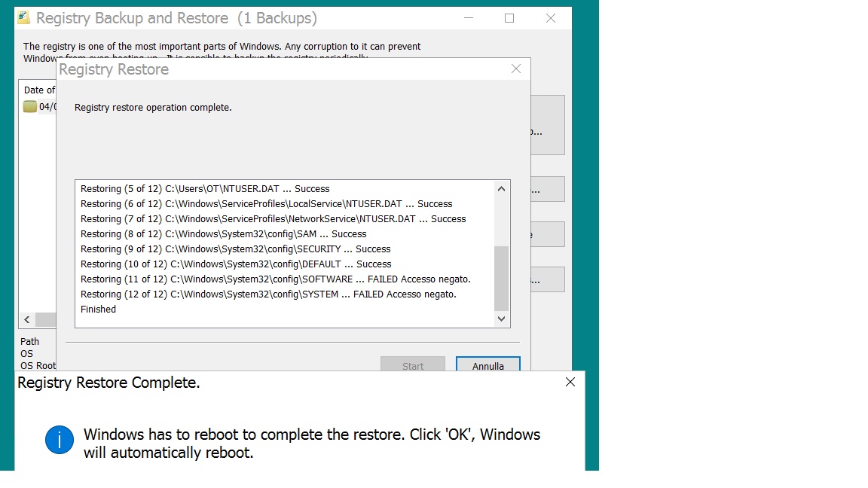Select the 'Date of' column header
The height and width of the screenshot is (488, 868).
39,90
